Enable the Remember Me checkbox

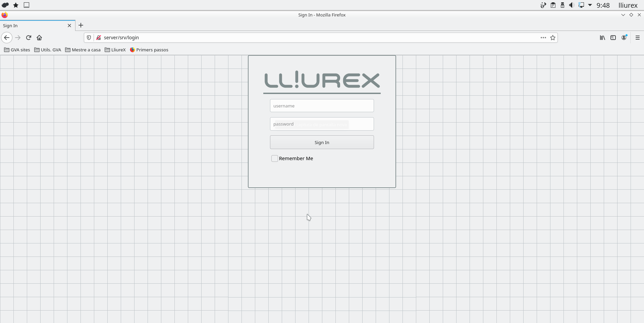coord(275,158)
